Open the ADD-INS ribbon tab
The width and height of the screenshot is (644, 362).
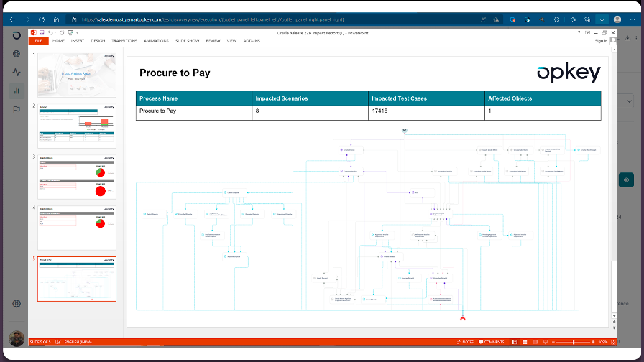coord(252,41)
